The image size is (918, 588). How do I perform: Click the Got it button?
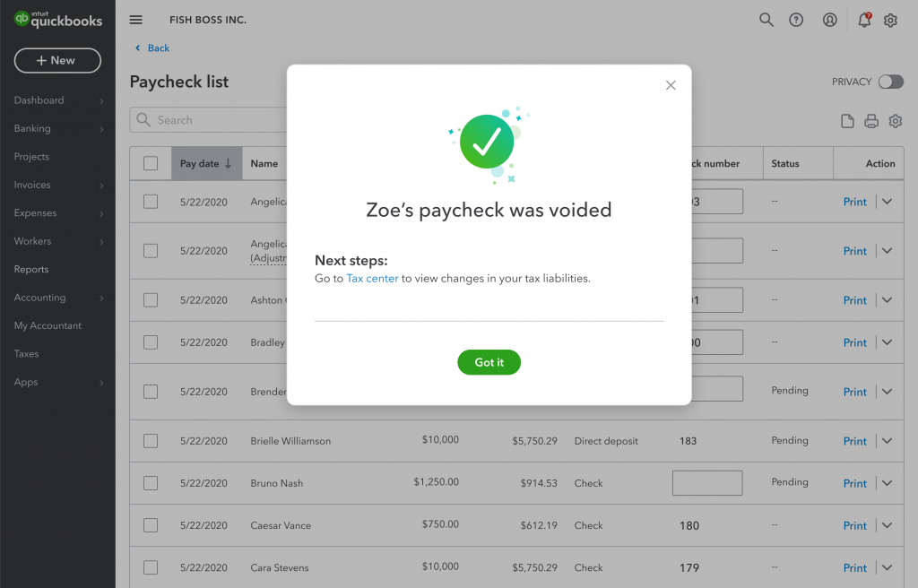(x=489, y=362)
